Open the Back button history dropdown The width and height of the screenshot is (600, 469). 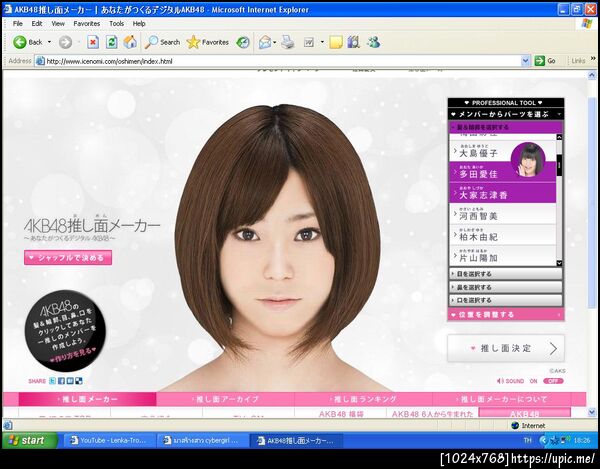(x=49, y=42)
